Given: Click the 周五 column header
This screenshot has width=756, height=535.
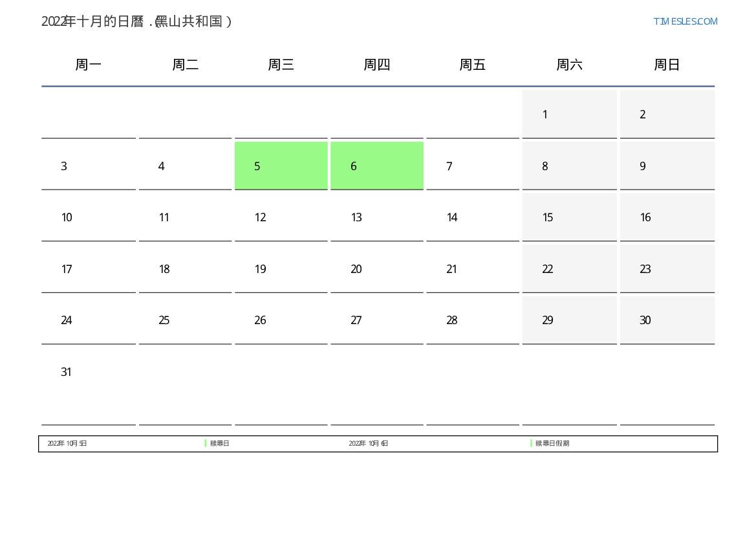Looking at the screenshot, I should pos(472,65).
